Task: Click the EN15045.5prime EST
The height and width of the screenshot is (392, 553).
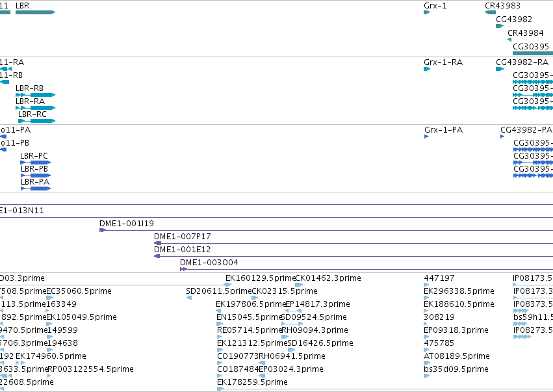Action: (219, 324)
